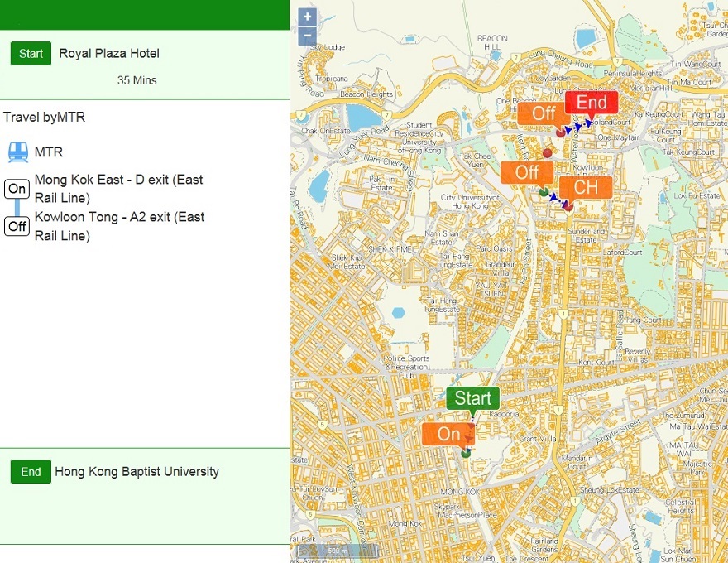Click the Pak Tin Estate map label
Screen dimensions: 728x563
tap(381, 183)
